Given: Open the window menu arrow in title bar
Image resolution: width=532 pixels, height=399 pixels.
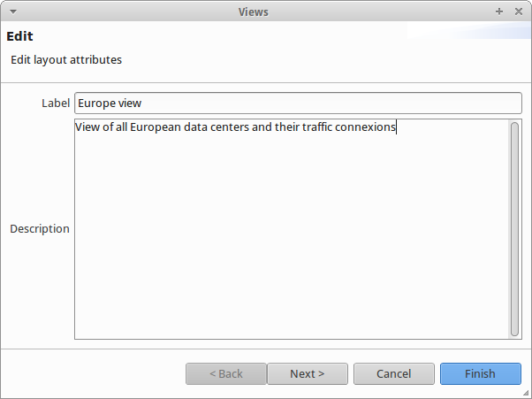Looking at the screenshot, I should click(12, 12).
